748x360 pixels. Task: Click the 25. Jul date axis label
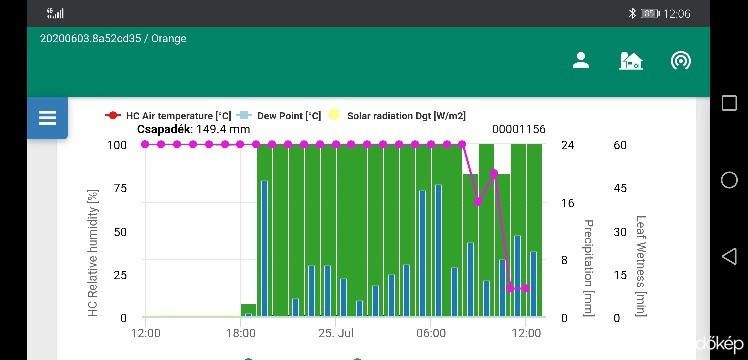coord(335,333)
